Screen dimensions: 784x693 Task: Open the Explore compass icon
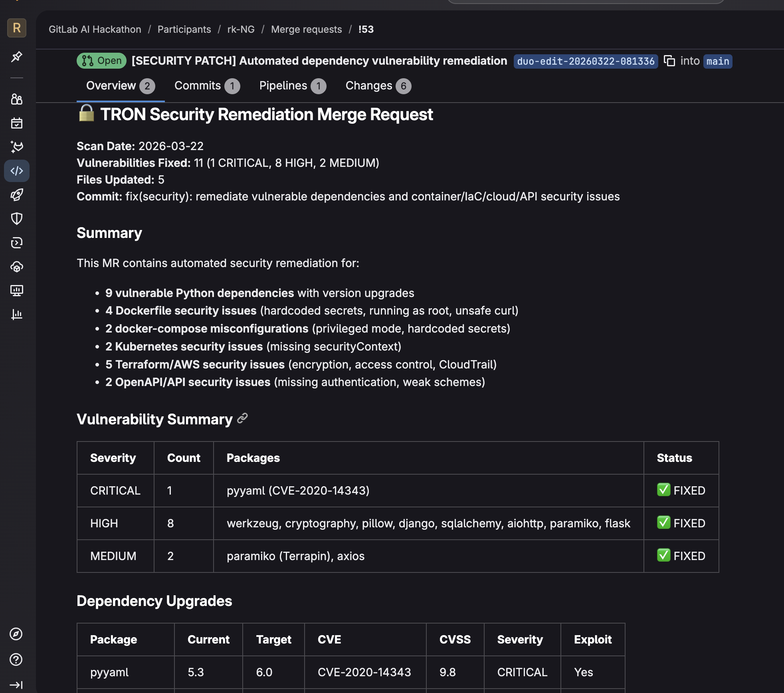click(16, 634)
